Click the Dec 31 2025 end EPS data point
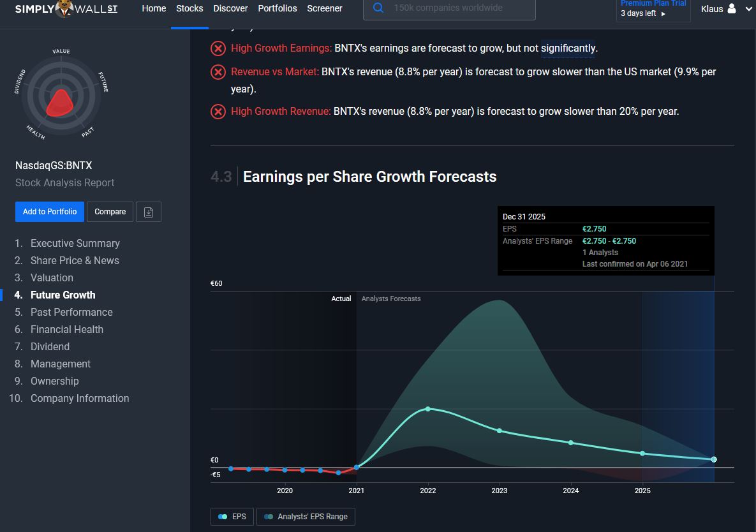Screen dimensions: 756x532 pyautogui.click(x=714, y=460)
